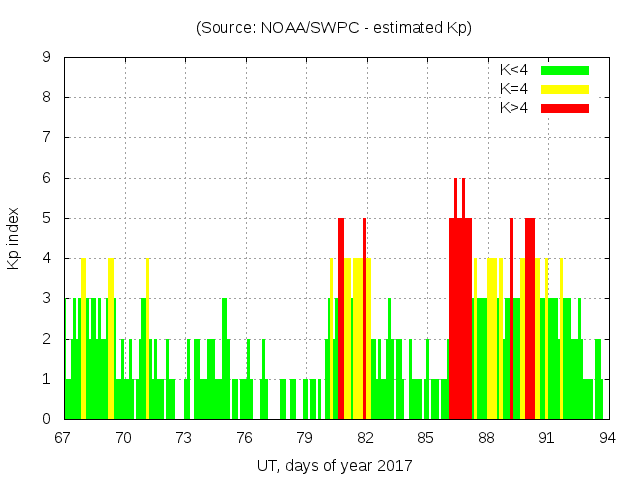The height and width of the screenshot is (480, 640).
Task: Click the thin red bar at day 82
Action: tap(364, 320)
